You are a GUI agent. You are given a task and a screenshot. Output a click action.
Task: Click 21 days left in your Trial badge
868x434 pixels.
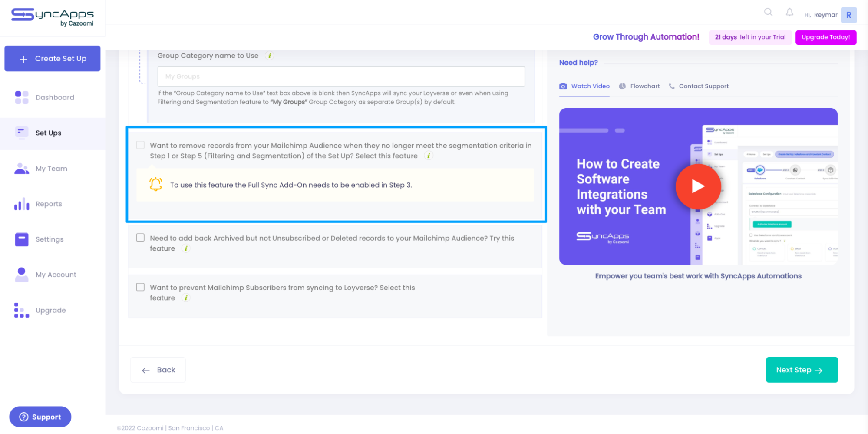point(750,37)
